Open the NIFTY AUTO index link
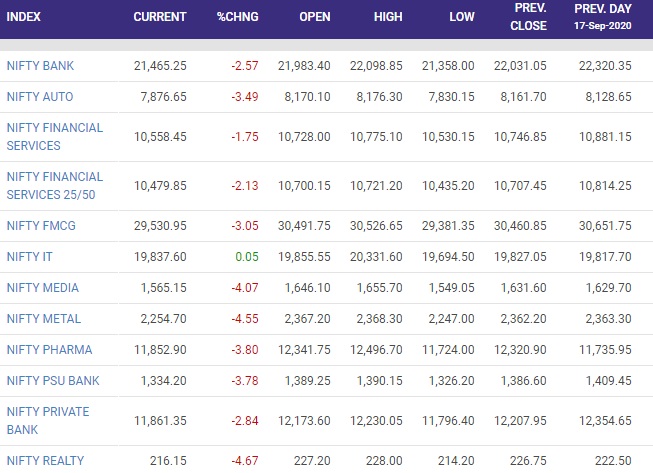The height and width of the screenshot is (473, 653). coord(40,97)
